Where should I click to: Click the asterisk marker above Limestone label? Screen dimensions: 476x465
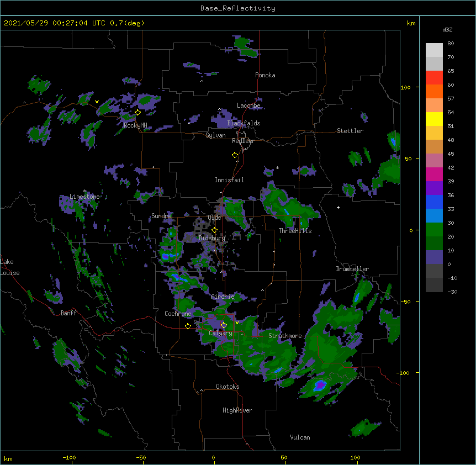point(85,191)
